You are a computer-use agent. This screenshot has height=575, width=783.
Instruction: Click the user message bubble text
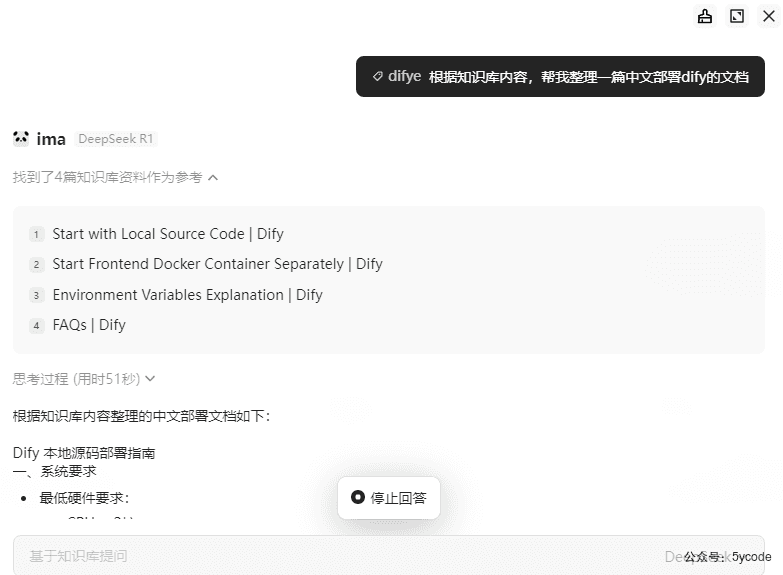[x=588, y=77]
